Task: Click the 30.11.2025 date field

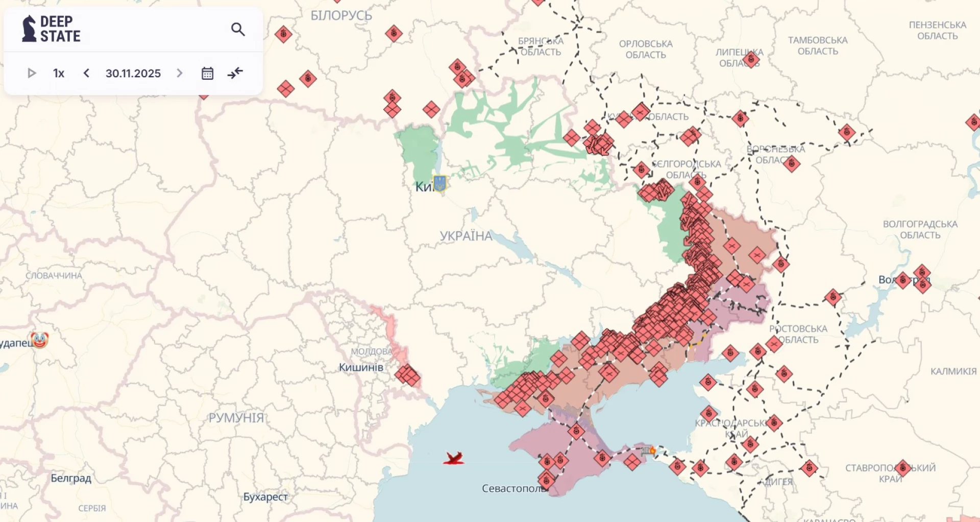Action: point(133,73)
